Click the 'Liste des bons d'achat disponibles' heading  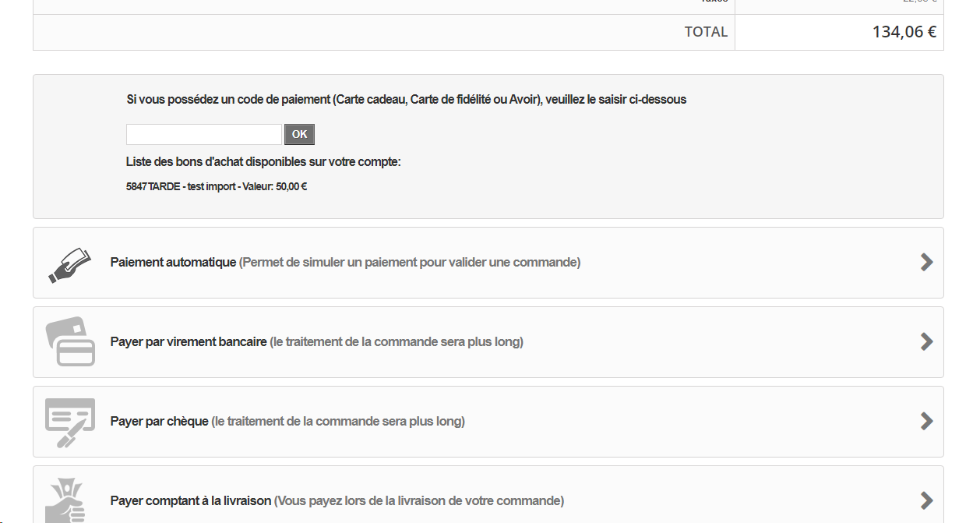[x=263, y=162]
